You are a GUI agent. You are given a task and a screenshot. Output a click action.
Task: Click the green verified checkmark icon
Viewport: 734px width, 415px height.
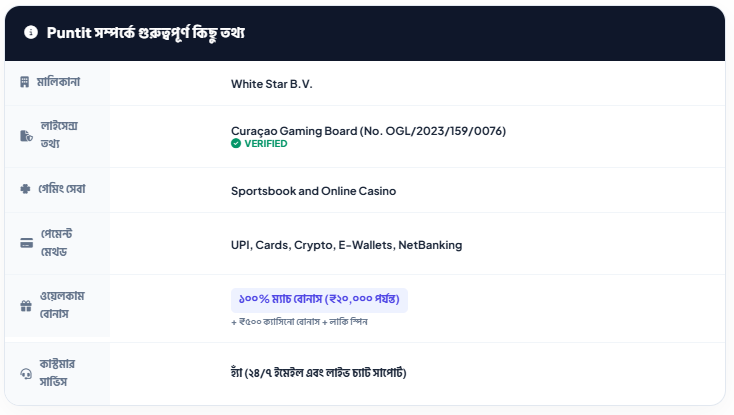[x=236, y=144]
